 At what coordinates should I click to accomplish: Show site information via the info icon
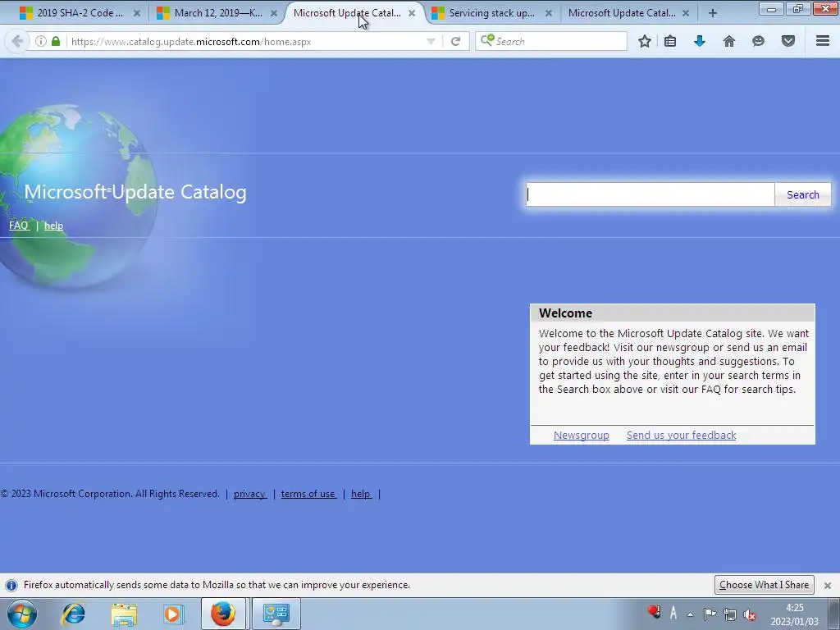(41, 41)
